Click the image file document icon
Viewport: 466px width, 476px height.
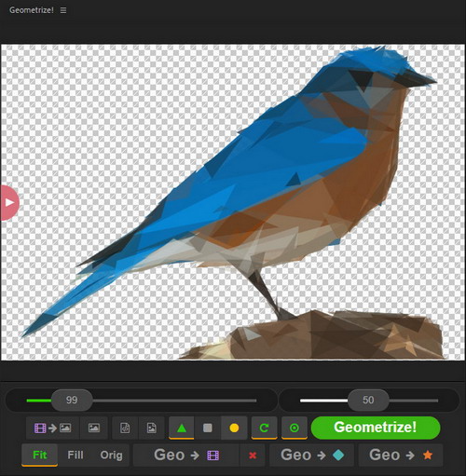click(152, 428)
